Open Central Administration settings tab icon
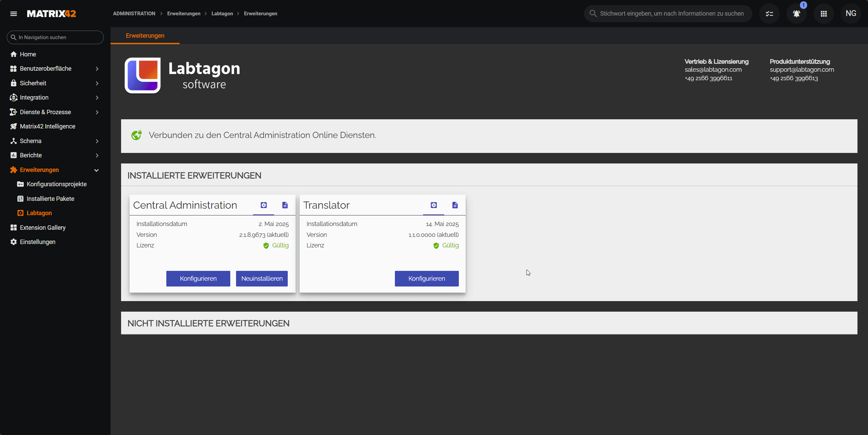Viewport: 868px width, 435px height. 264,205
